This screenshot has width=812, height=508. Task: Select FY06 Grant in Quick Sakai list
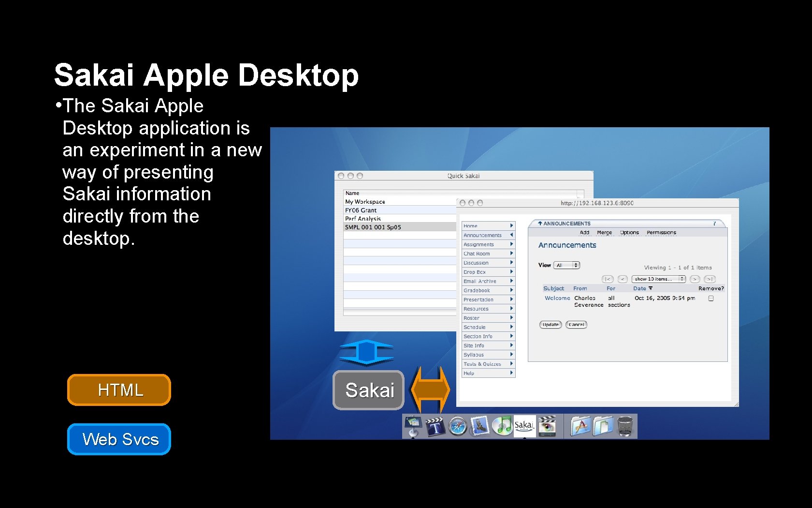click(x=400, y=210)
